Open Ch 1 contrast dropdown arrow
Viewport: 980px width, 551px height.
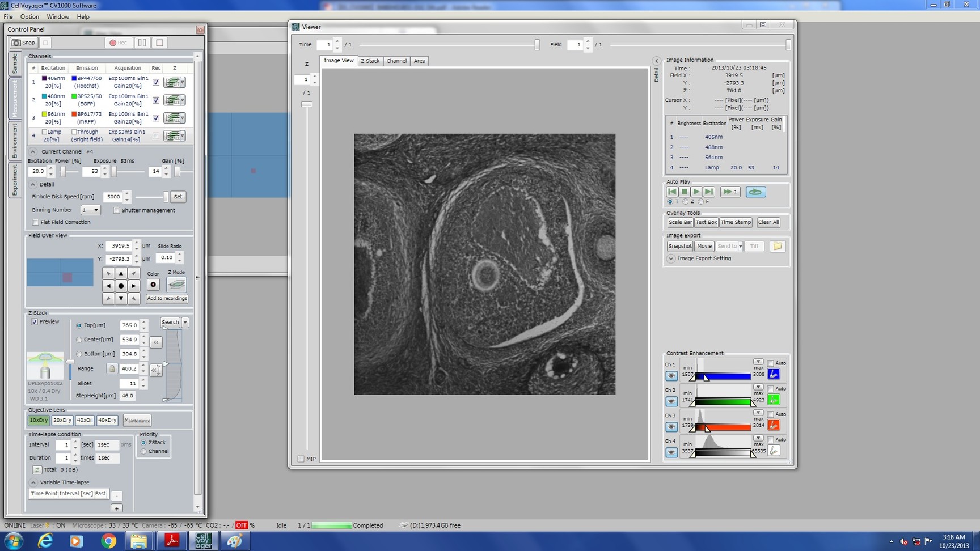tap(758, 362)
